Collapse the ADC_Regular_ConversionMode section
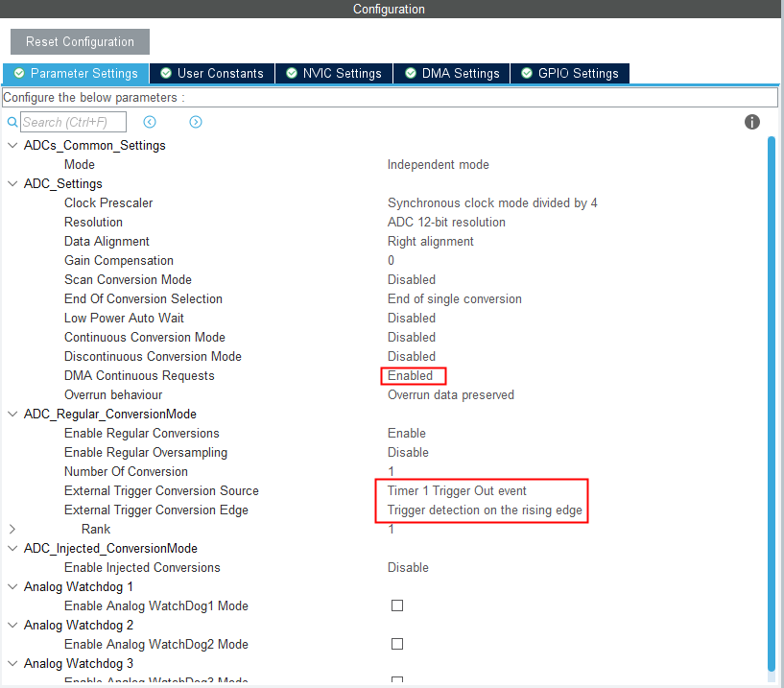The width and height of the screenshot is (784, 688). 12,414
